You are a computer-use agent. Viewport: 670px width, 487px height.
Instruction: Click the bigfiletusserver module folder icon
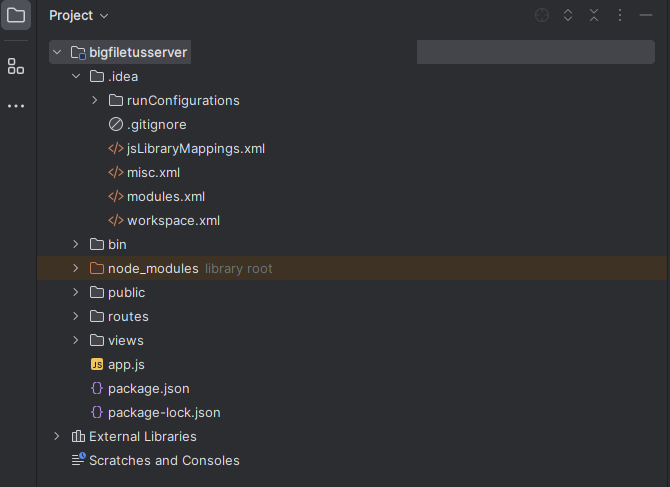tap(78, 53)
